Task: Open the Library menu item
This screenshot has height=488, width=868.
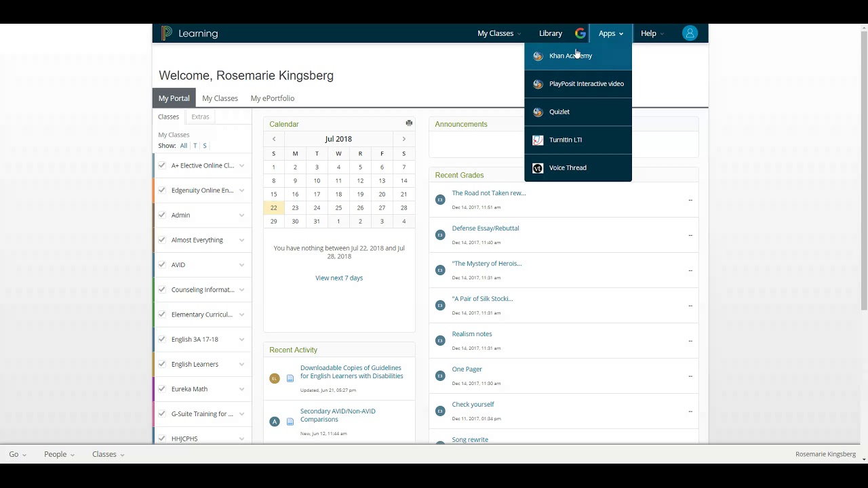Action: click(551, 33)
